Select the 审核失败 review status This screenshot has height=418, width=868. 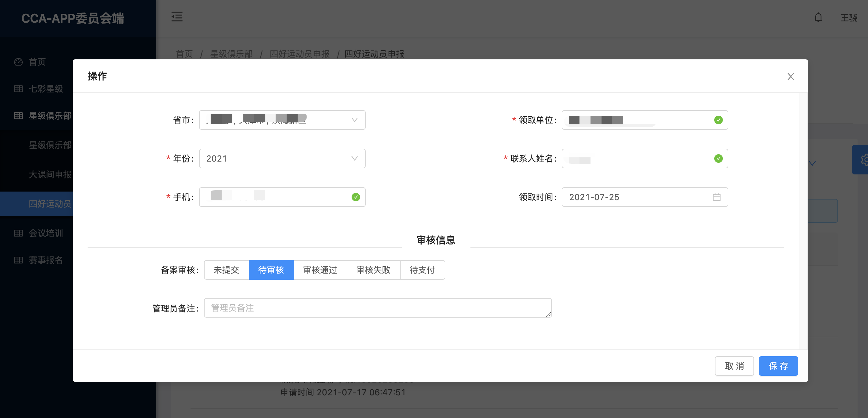tap(374, 270)
